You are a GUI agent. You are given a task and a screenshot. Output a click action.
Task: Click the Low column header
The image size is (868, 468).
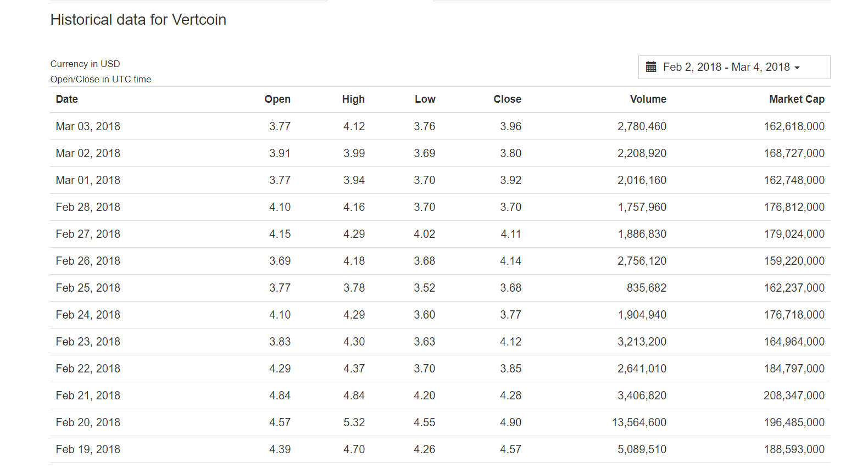[425, 99]
